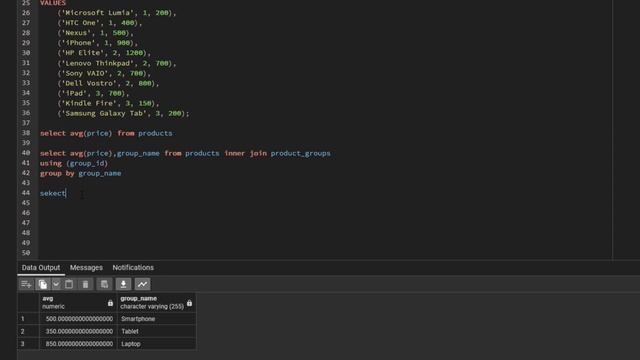Click 'product_groups' in the inner join query
640x360 pixels.
pyautogui.click(x=301, y=153)
